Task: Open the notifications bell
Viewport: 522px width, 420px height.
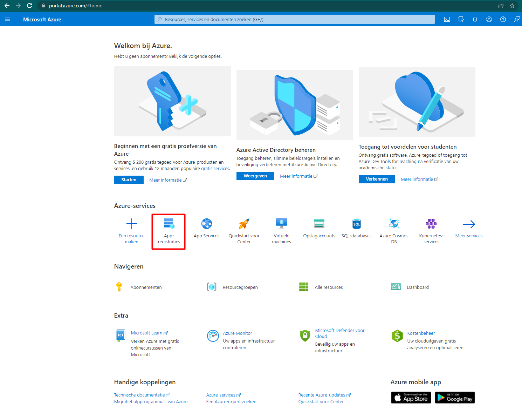Action: point(475,20)
